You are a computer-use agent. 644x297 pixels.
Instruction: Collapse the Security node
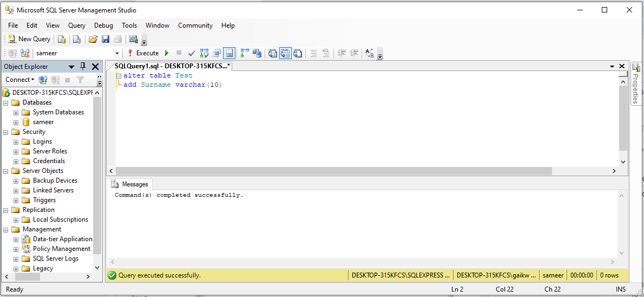[x=6, y=132]
